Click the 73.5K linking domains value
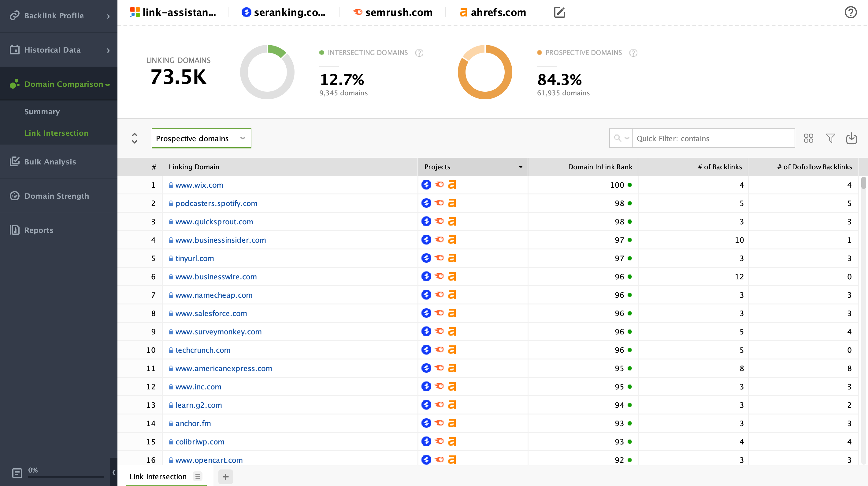The width and height of the screenshot is (868, 486). coord(178,77)
